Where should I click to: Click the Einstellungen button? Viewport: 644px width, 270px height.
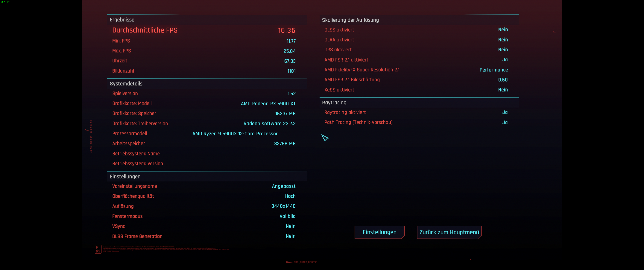click(x=379, y=232)
